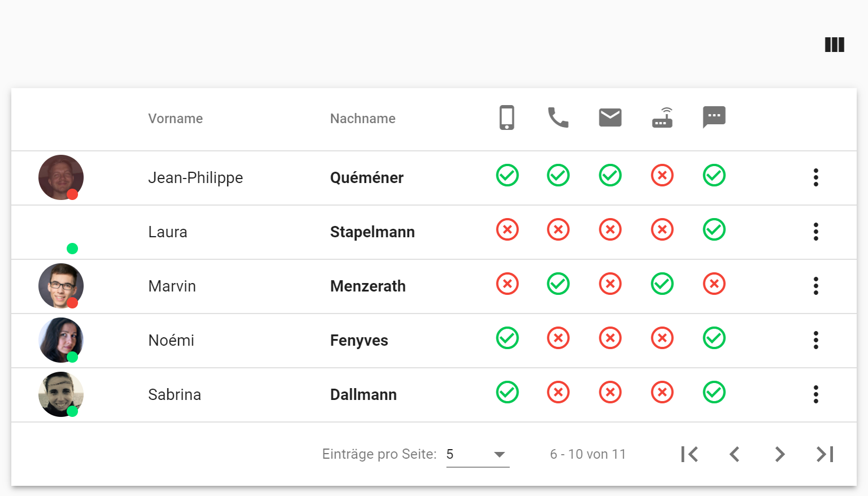Open more options for Sabrina Dallmann
Image resolution: width=868 pixels, height=496 pixels.
[815, 394]
